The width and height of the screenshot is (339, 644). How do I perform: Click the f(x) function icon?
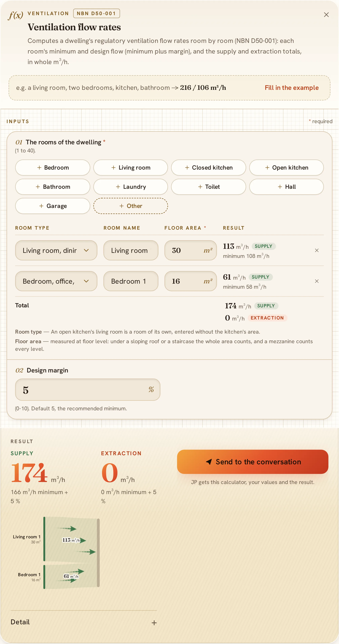pyautogui.click(x=15, y=15)
